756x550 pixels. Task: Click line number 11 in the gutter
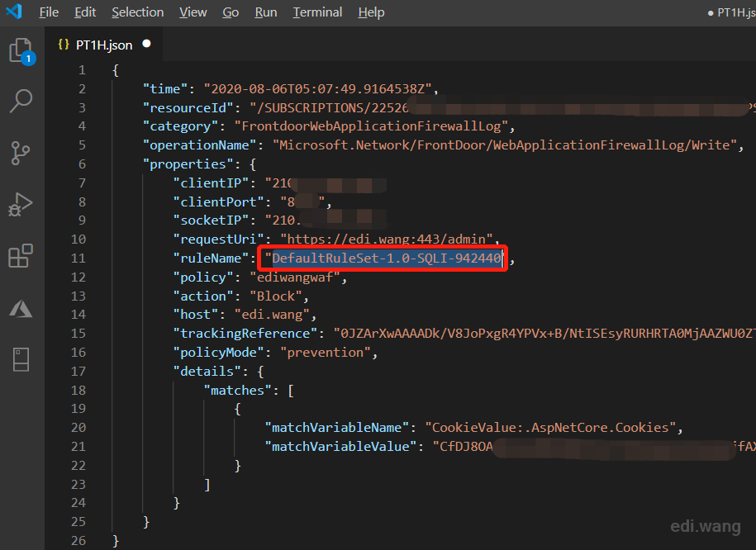click(78, 258)
